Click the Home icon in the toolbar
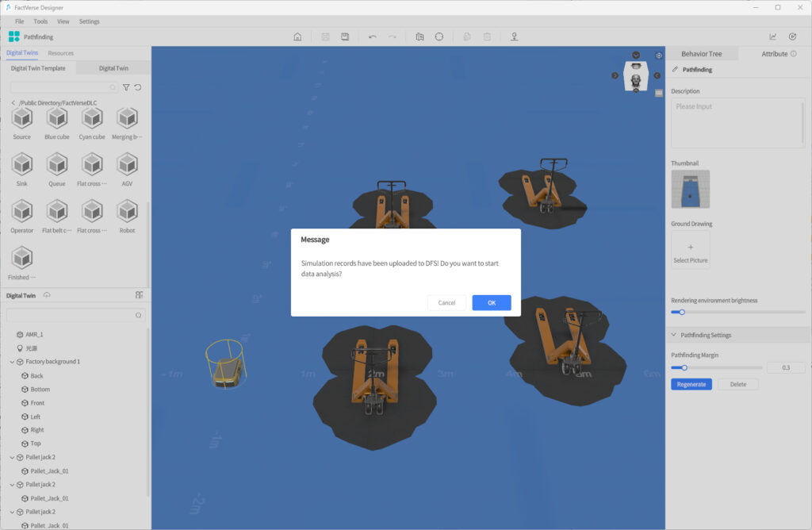Viewport: 812px width, 530px height. pos(297,36)
